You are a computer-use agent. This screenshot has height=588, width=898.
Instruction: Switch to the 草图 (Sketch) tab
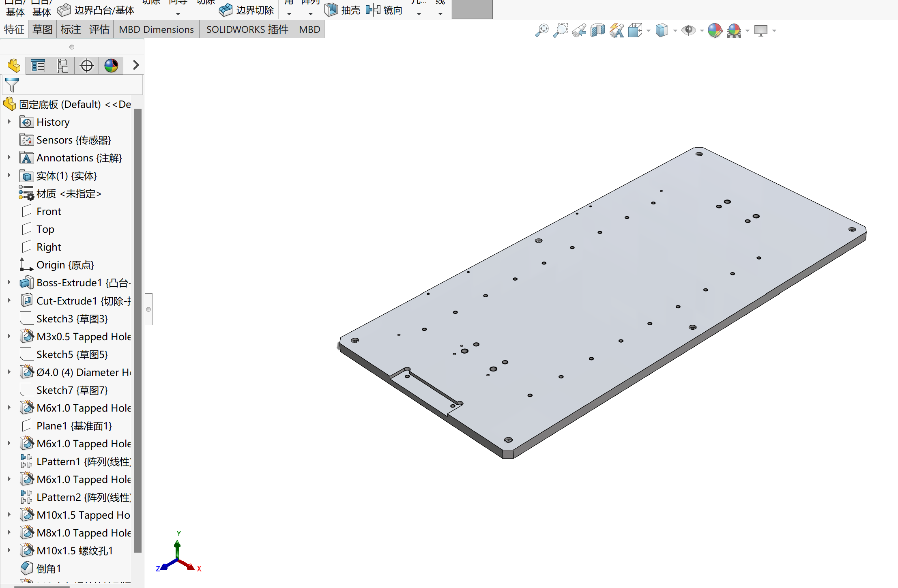[x=43, y=30]
